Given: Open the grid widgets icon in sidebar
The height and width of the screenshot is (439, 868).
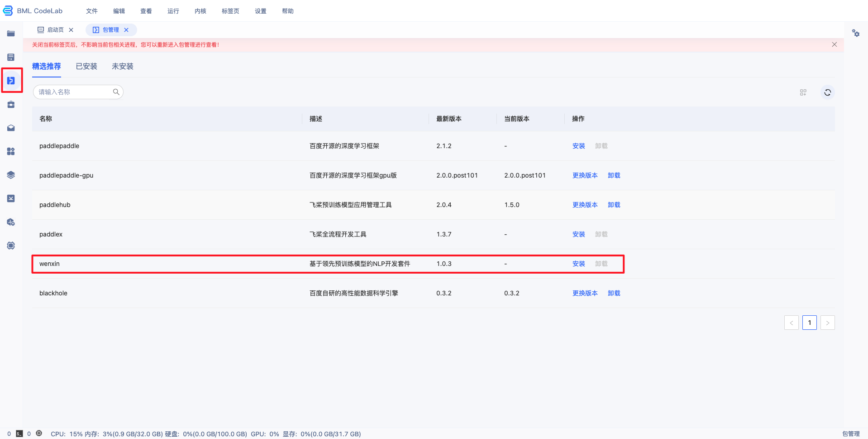Looking at the screenshot, I should pyautogui.click(x=11, y=151).
